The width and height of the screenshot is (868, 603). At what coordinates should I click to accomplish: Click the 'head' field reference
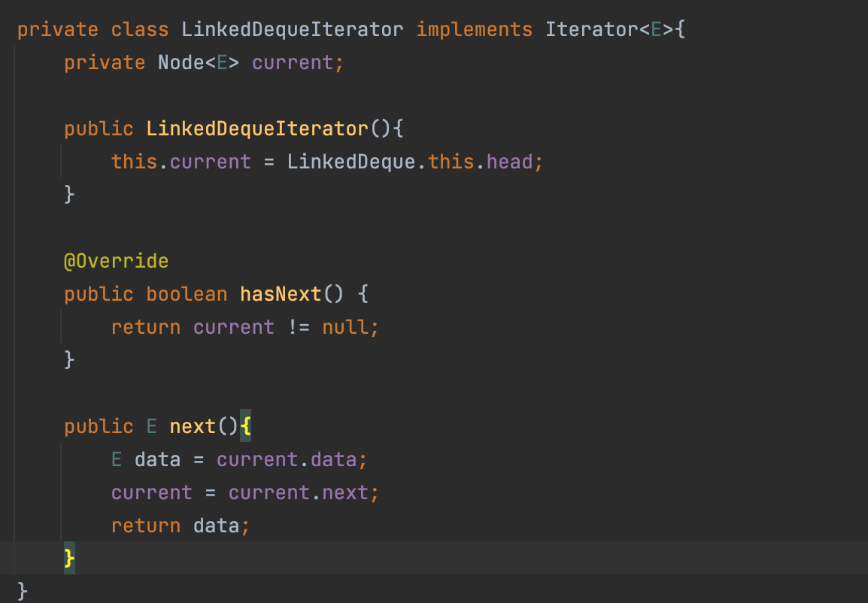[509, 162]
